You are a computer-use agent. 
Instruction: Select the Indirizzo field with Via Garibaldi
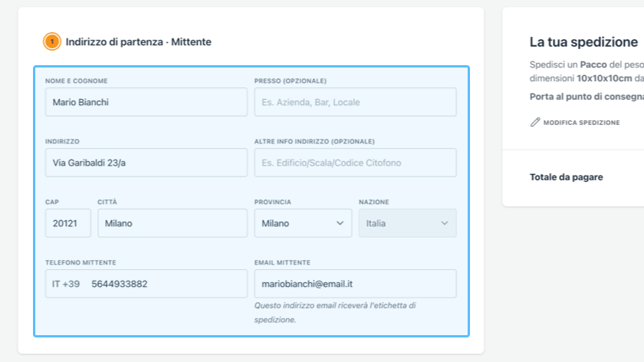point(146,163)
